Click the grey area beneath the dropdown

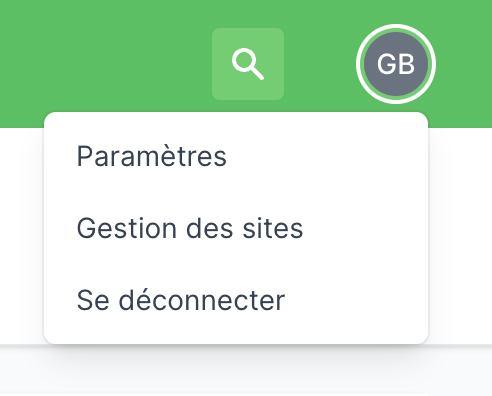click(246, 371)
